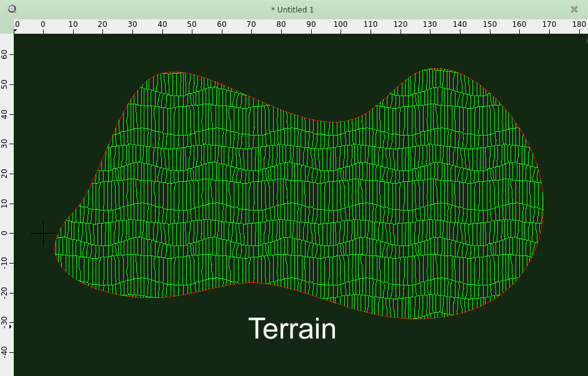
Task: Click the 0 mark on the horizontal ruler
Action: click(42, 24)
